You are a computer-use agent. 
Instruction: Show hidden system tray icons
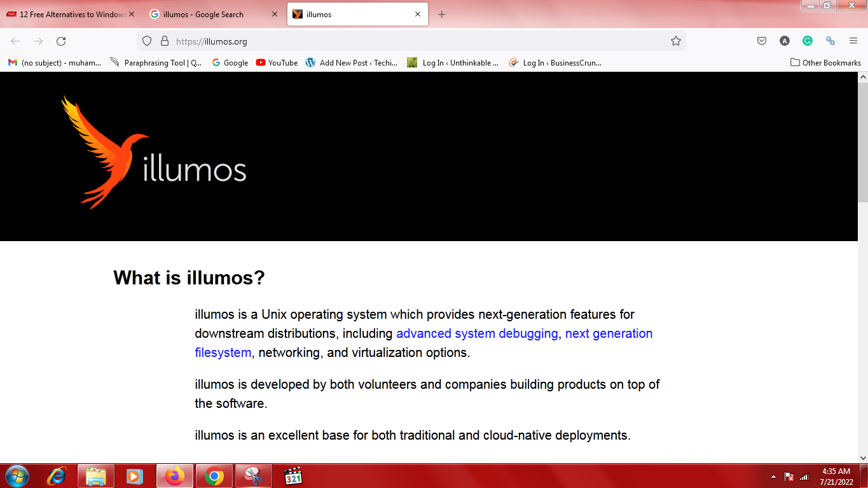[x=773, y=477]
